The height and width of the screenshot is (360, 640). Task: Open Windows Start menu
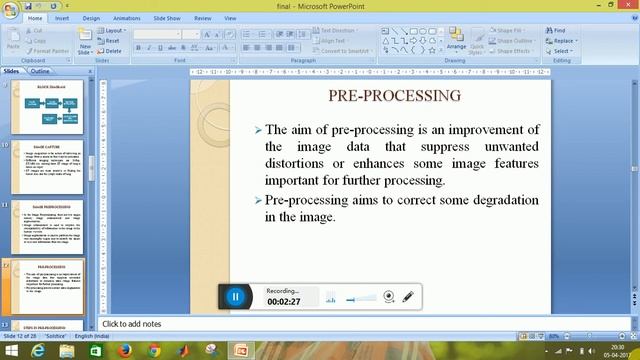point(11,351)
